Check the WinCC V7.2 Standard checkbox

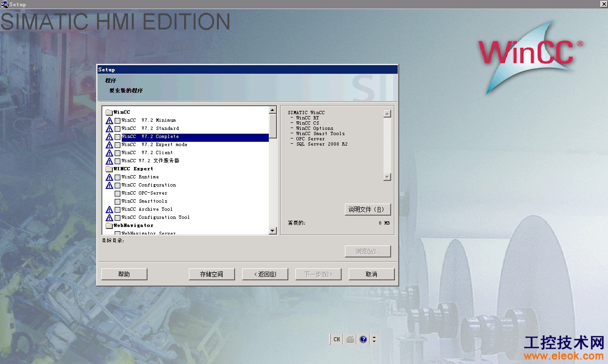pos(118,129)
